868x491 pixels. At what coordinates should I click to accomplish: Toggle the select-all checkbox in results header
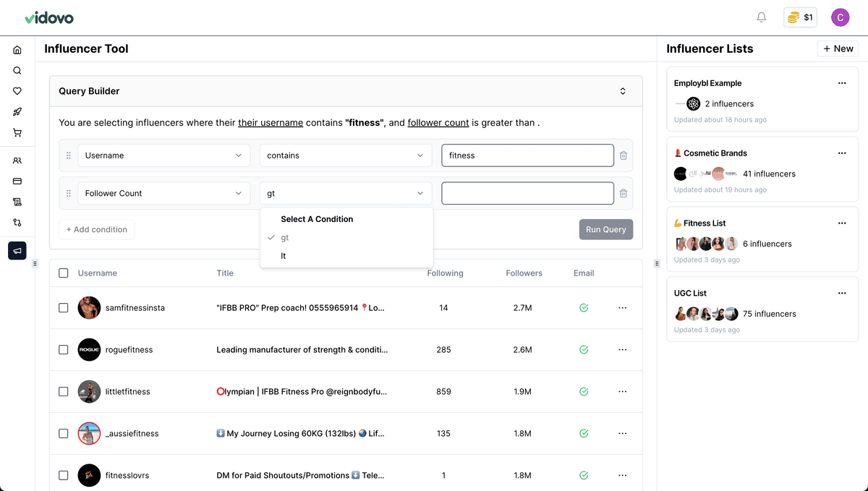point(63,273)
